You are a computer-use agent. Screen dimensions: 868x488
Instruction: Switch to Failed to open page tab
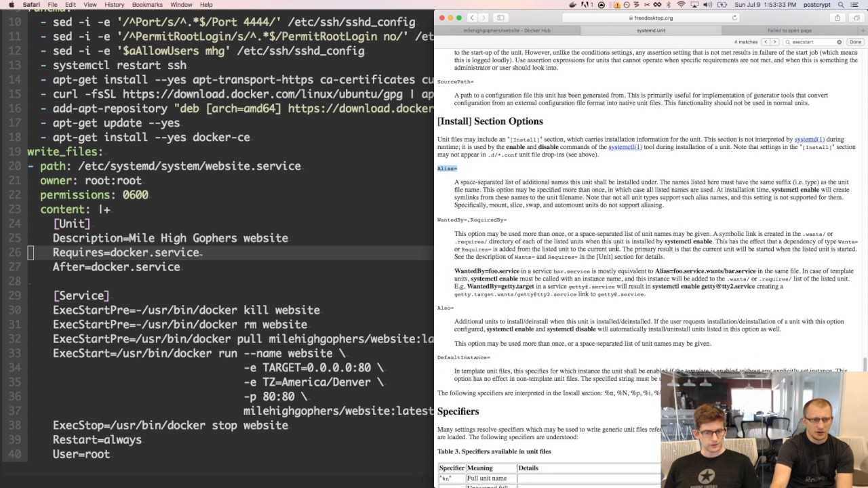point(789,30)
